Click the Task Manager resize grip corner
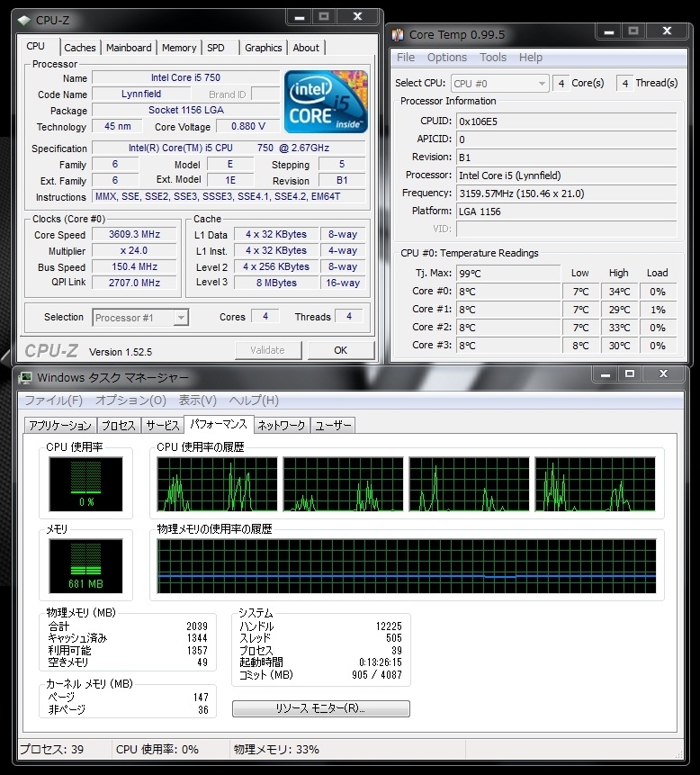This screenshot has width=700, height=775. (x=679, y=753)
